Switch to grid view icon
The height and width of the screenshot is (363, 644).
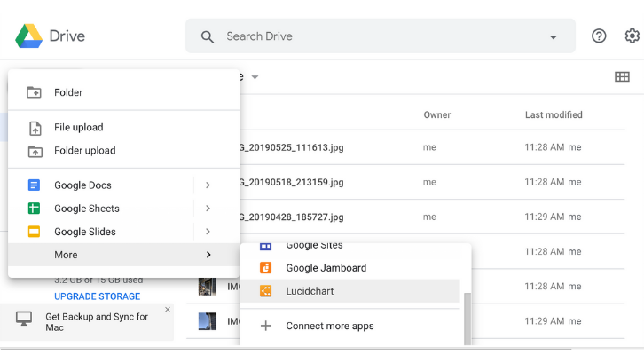pos(622,77)
